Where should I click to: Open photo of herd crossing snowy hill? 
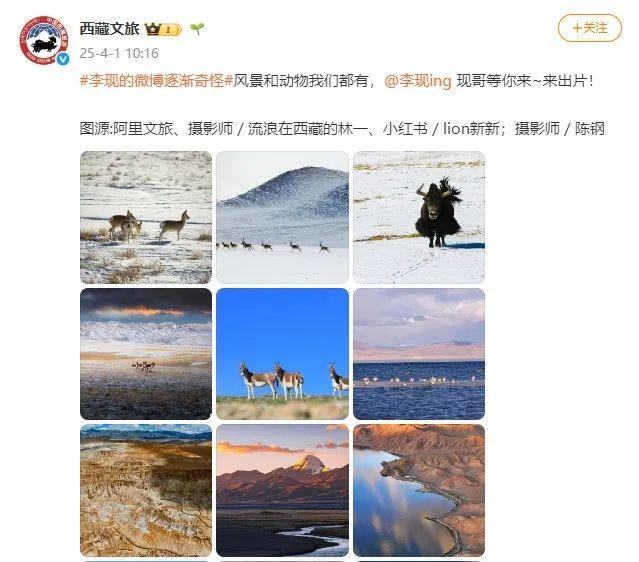282,217
